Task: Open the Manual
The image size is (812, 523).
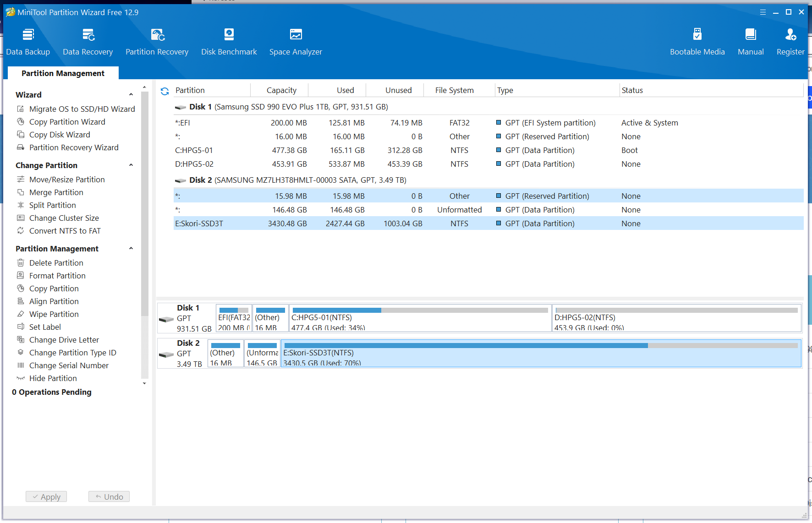Action: tap(751, 42)
